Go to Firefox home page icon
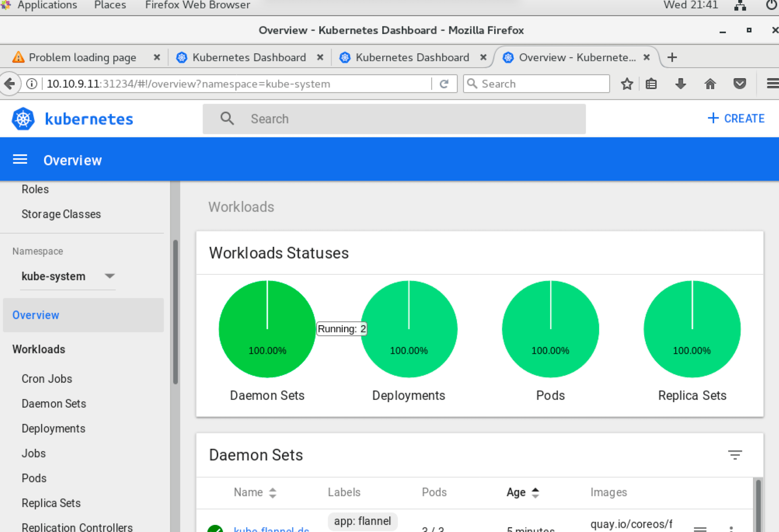The width and height of the screenshot is (779, 532). [x=710, y=84]
